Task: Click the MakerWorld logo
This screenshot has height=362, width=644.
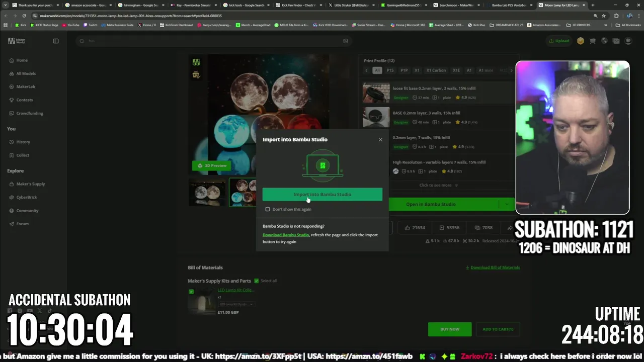Action: pos(17,41)
